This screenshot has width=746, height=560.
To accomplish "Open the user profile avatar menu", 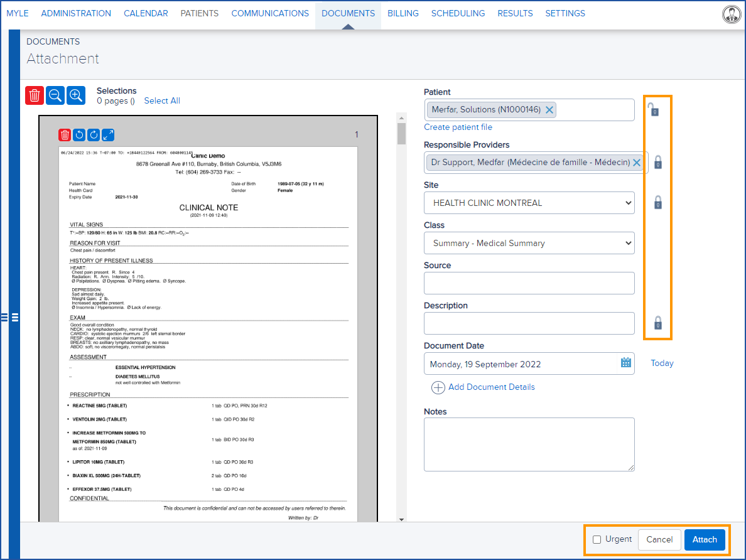I will click(x=731, y=14).
